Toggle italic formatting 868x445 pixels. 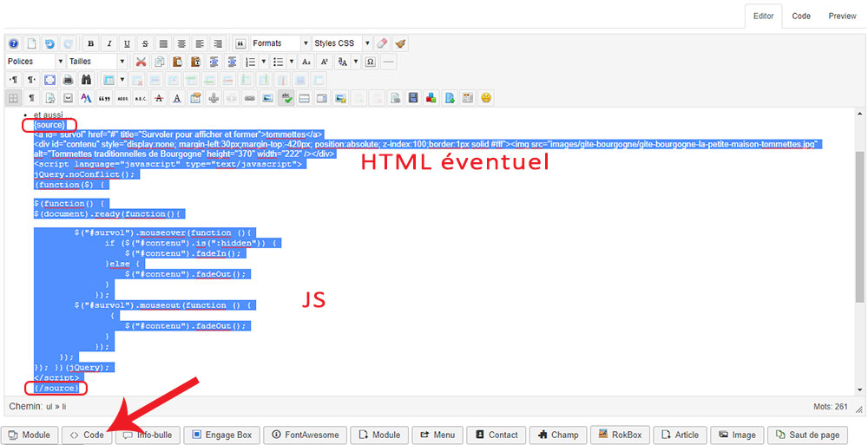(x=109, y=43)
